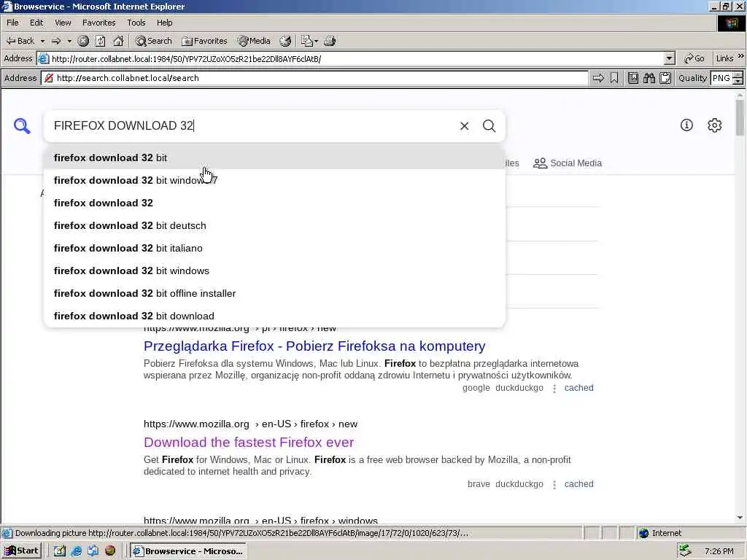
Task: Choose suggestion 'firefox download 32'
Action: click(274, 203)
